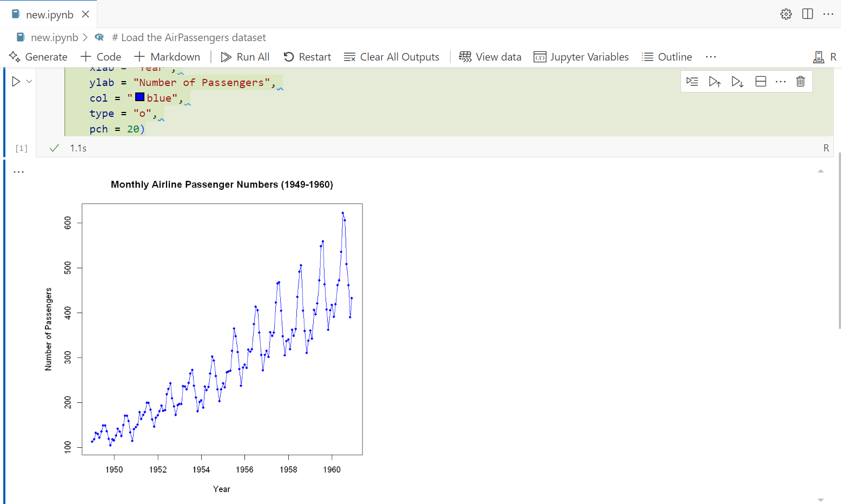Click new.ipynb in breadcrumb path
This screenshot has width=841, height=504.
click(x=54, y=37)
